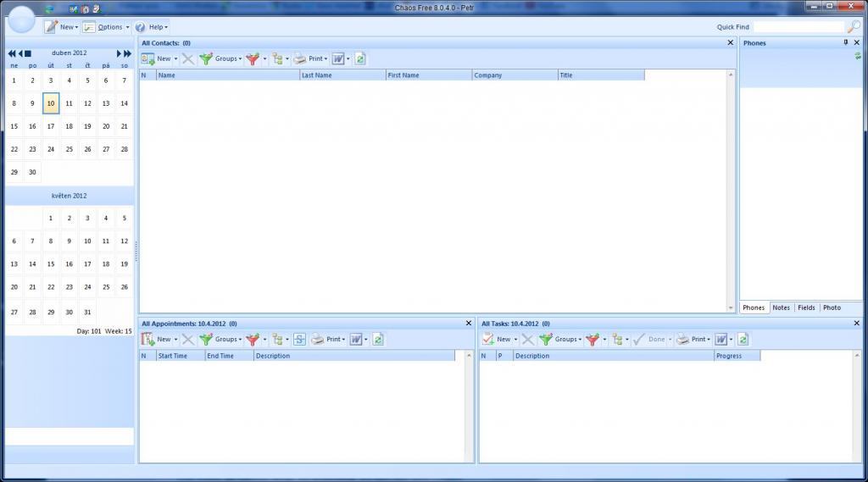The width and height of the screenshot is (868, 482).
Task: Click the green Groups funnel in Contacts
Action: pyautogui.click(x=206, y=58)
